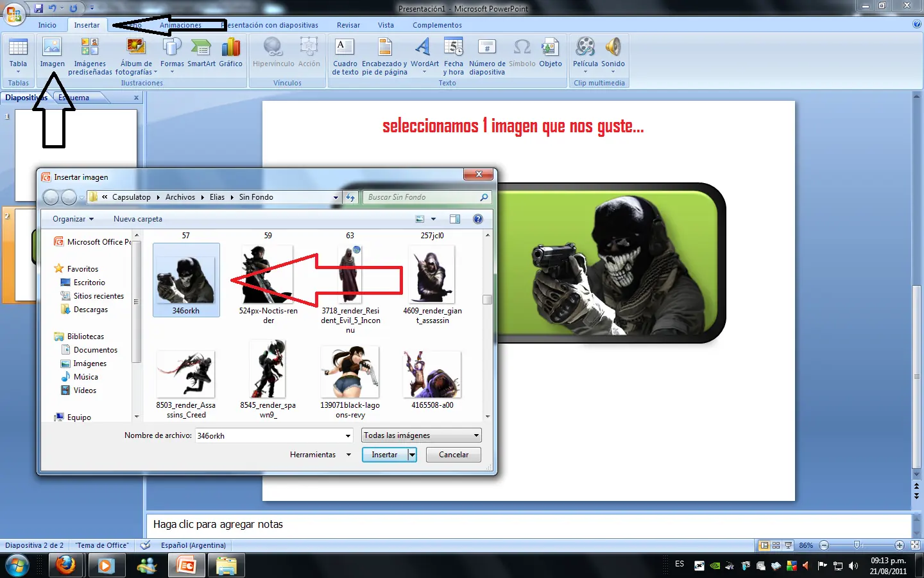Zoom out with the minus button
Image resolution: width=924 pixels, height=578 pixels.
point(824,545)
